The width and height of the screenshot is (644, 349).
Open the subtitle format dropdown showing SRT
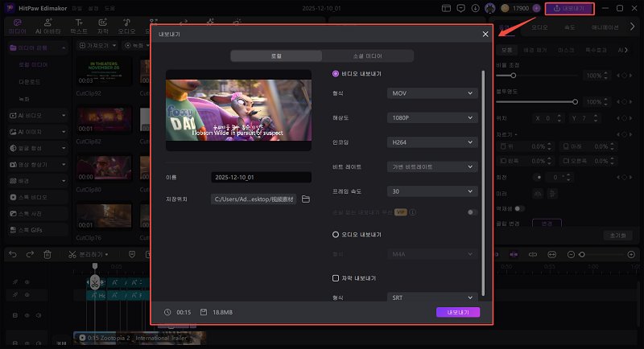[432, 298]
